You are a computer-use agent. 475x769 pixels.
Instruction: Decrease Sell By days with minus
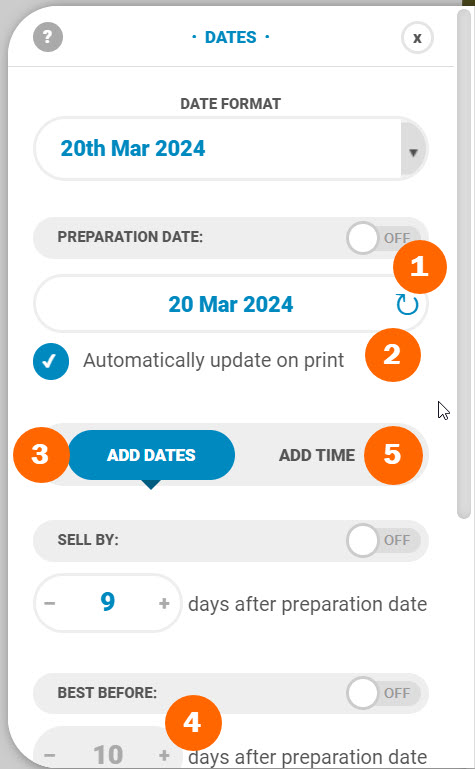49,603
